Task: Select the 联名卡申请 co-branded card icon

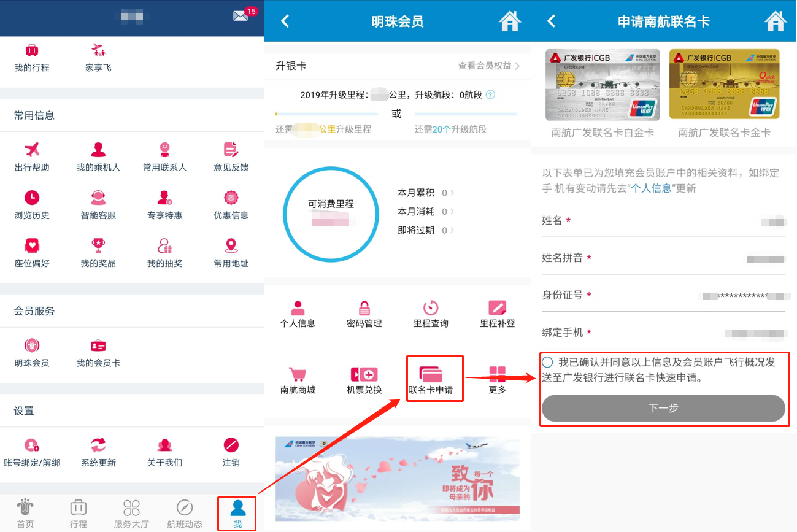Action: tap(434, 377)
